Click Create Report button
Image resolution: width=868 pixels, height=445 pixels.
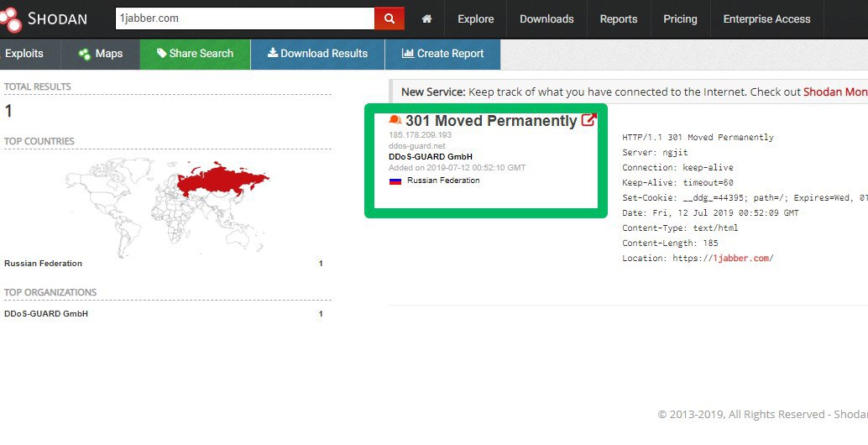tap(443, 54)
